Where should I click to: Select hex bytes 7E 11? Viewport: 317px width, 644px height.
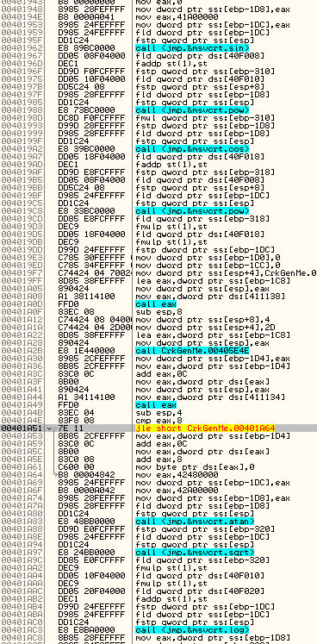tap(71, 428)
